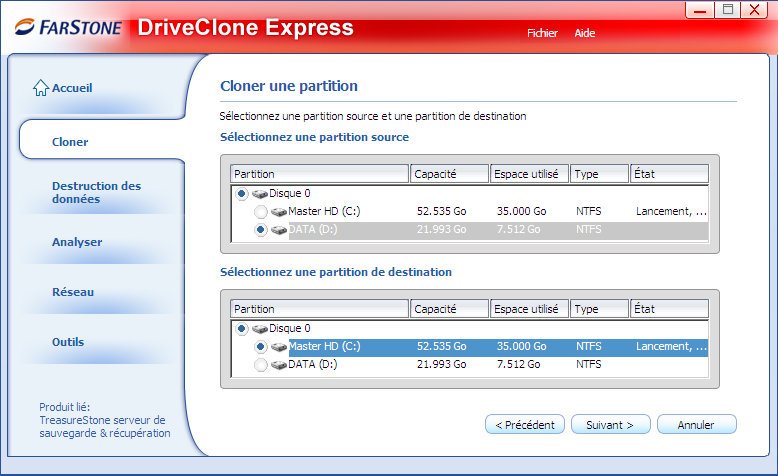Click DATA (D:) drive icon in source list
The width and height of the screenshot is (778, 476).
tap(279, 230)
